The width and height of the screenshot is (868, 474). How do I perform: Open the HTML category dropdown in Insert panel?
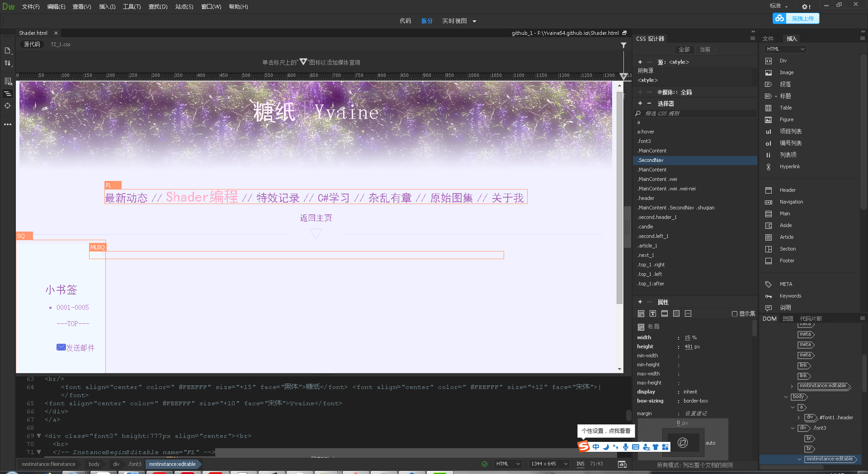click(x=786, y=49)
